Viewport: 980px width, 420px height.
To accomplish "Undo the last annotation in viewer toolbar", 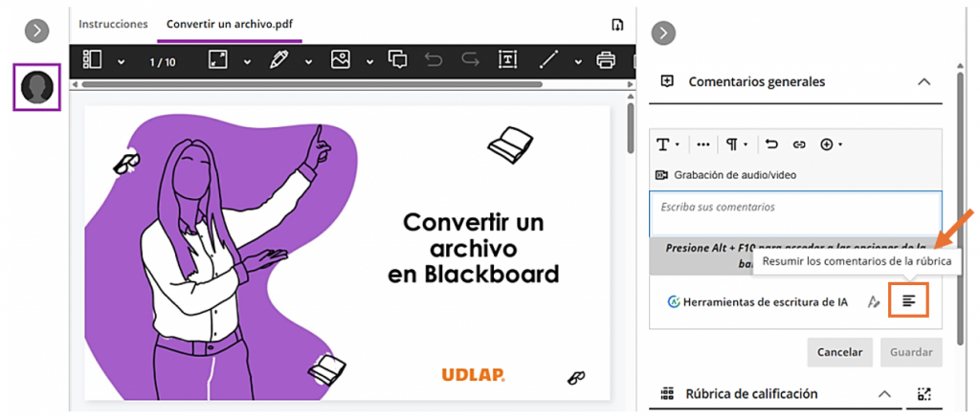I will (434, 60).
